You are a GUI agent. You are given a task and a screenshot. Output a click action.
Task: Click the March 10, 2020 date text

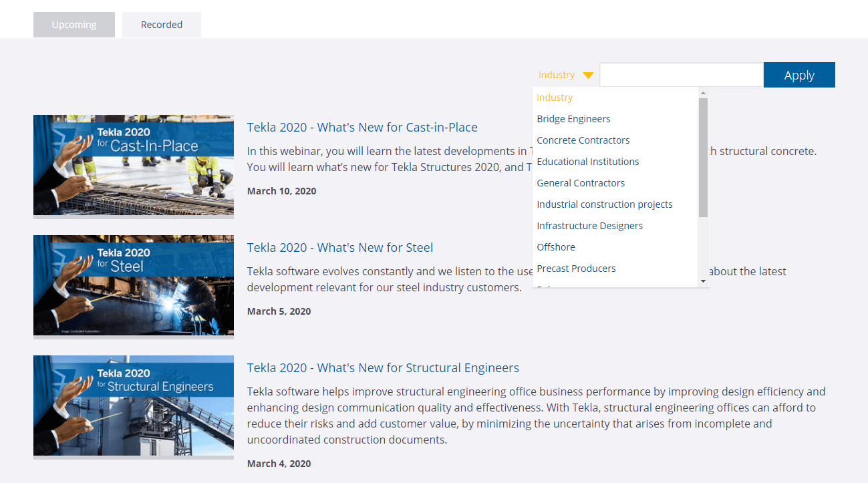[281, 191]
